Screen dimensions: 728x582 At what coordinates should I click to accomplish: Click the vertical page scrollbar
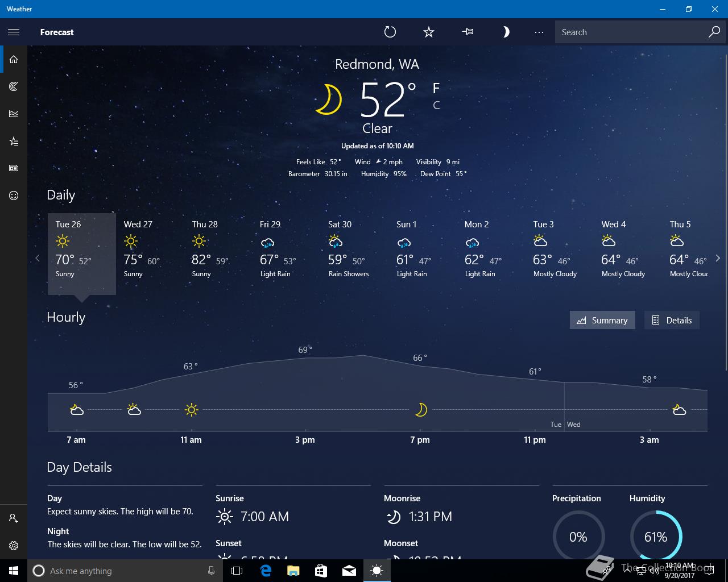point(726,213)
